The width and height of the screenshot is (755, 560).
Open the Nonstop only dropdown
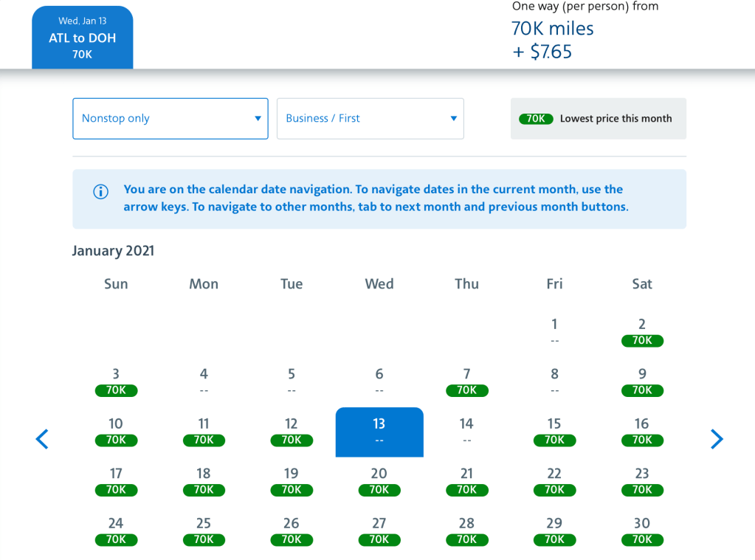tap(170, 119)
